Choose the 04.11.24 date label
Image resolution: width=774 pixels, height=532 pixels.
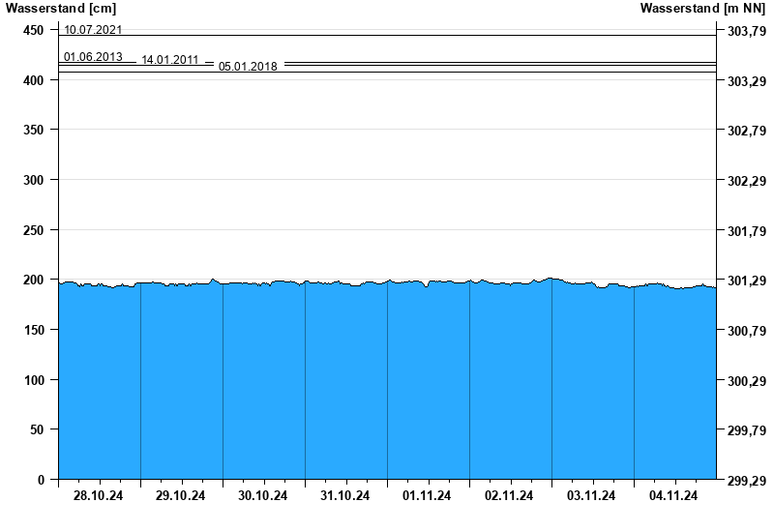674,496
